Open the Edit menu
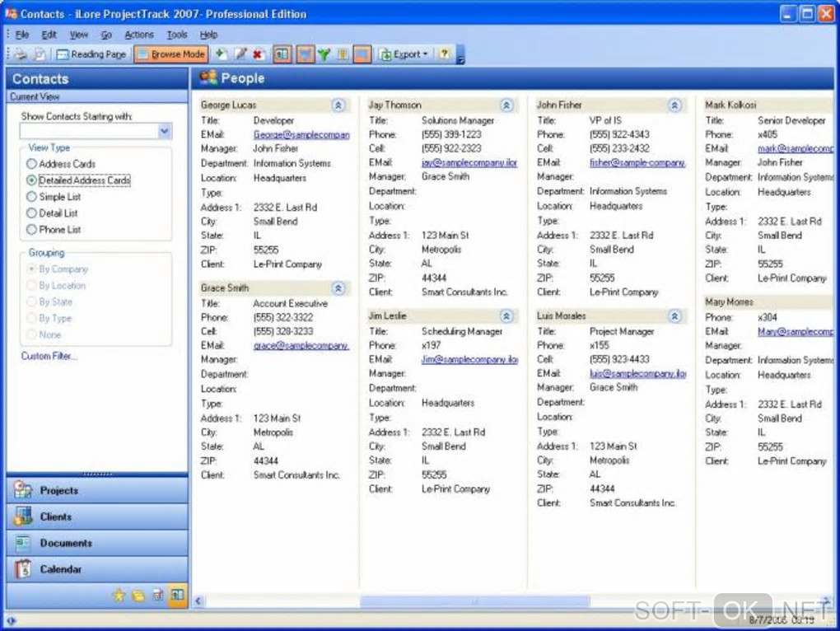840x631 pixels. pyautogui.click(x=49, y=35)
